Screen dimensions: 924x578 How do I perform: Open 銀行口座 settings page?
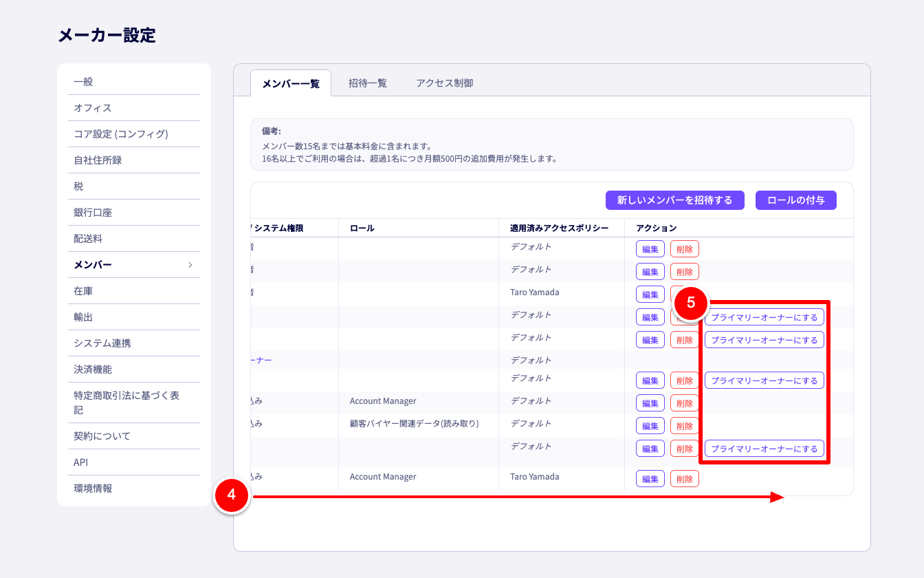tap(93, 213)
